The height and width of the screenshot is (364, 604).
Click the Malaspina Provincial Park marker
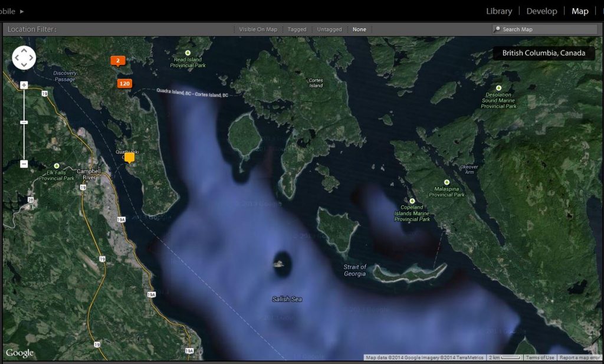pyautogui.click(x=447, y=182)
